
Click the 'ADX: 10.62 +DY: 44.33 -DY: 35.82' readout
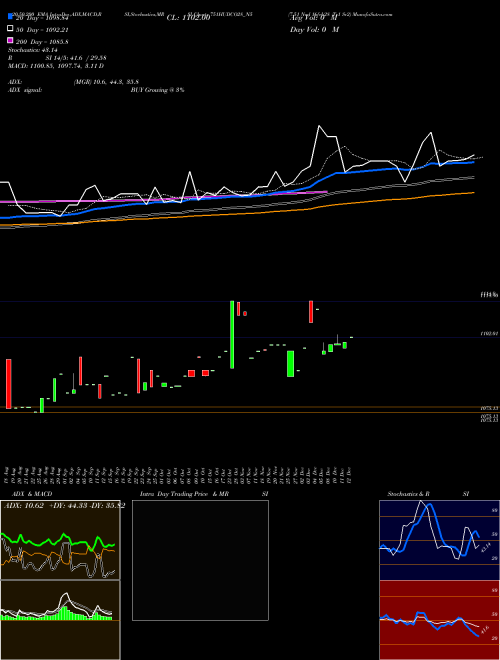pos(64,506)
